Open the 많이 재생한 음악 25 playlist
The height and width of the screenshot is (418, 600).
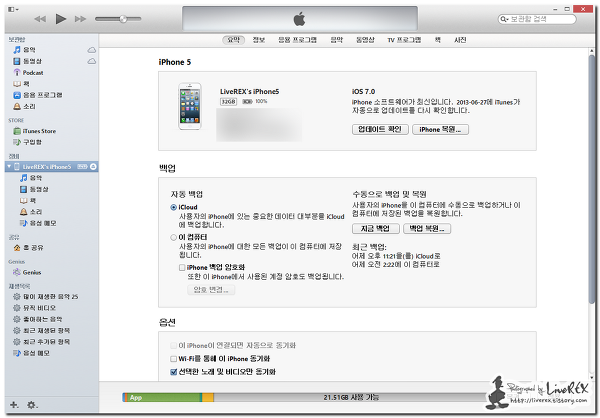pyautogui.click(x=46, y=296)
